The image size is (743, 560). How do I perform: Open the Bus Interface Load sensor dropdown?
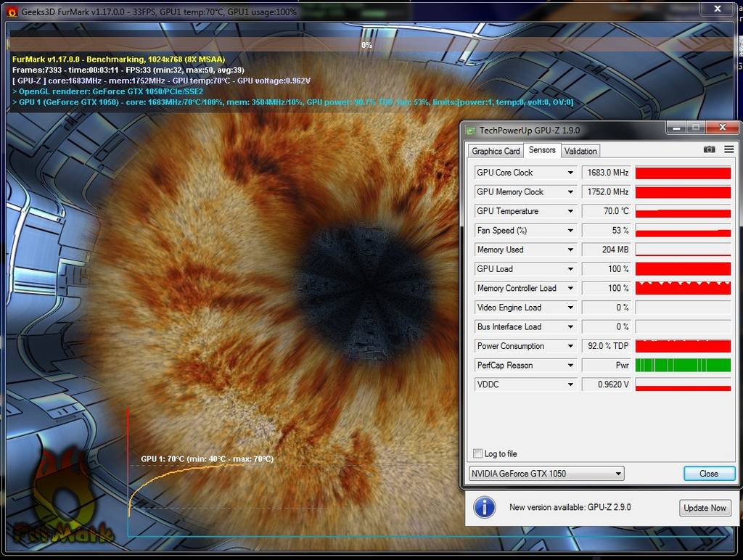tap(570, 327)
